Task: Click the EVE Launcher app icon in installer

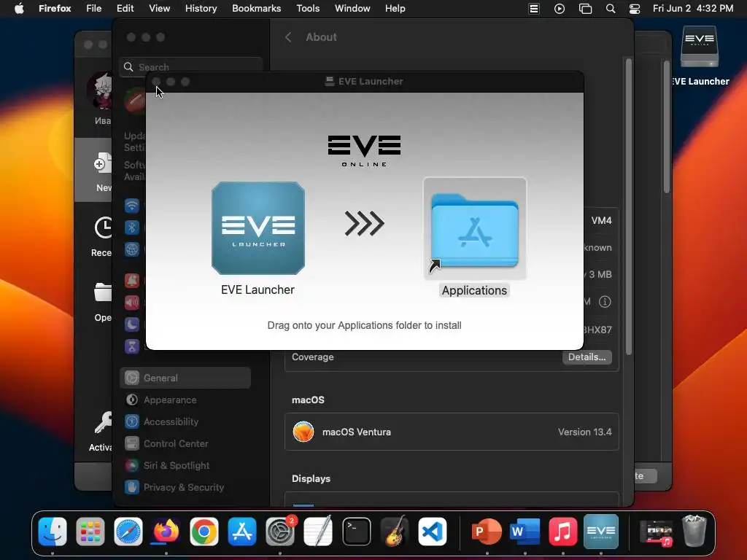Action: coord(258,228)
